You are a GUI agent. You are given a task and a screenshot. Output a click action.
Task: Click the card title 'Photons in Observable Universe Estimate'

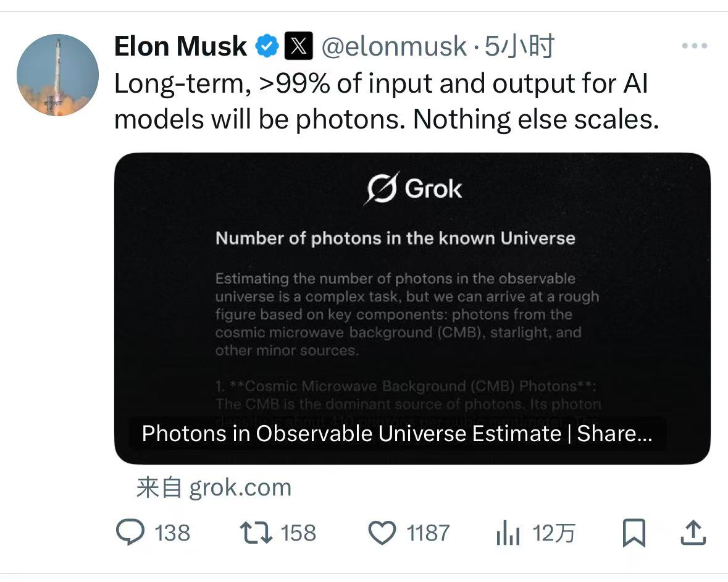coord(396,434)
